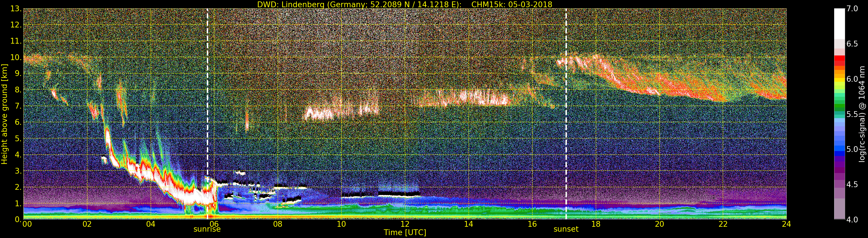Screen dimensions: 868x238
Task: Click the 'CHM15k: 05-03-2018' title text
Action: pyautogui.click(x=512, y=4)
